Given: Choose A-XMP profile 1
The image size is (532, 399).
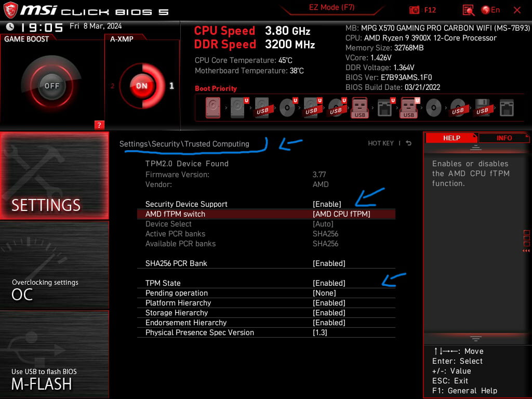Looking at the screenshot, I should point(171,86).
